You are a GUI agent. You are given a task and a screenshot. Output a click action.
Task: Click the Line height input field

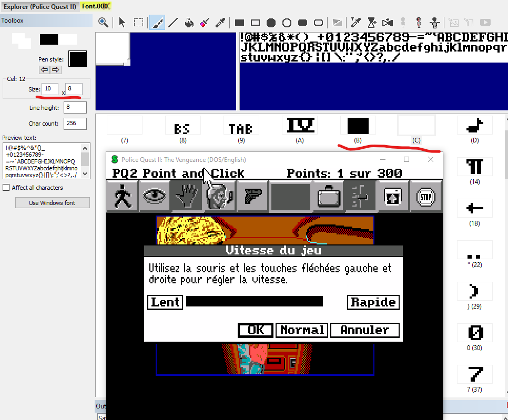click(75, 107)
